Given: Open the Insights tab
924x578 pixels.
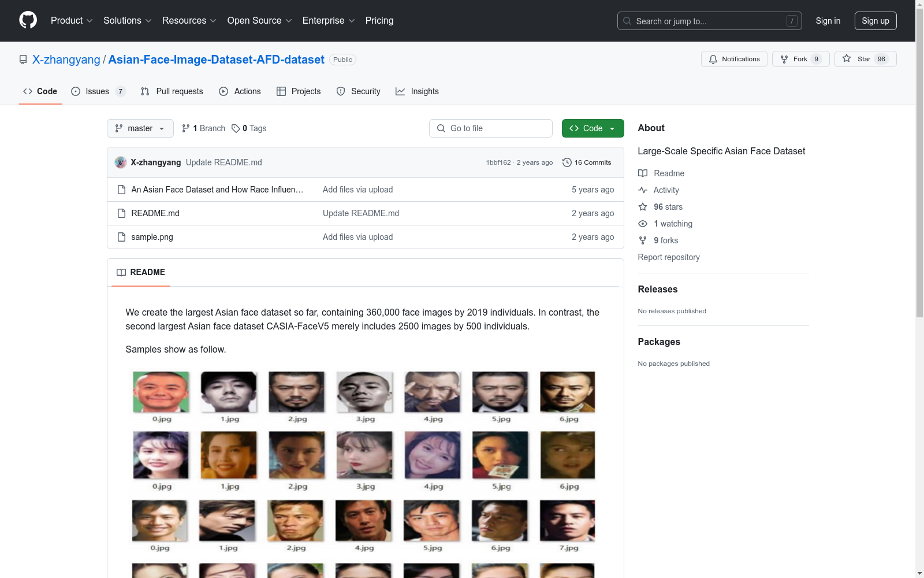Looking at the screenshot, I should [417, 91].
